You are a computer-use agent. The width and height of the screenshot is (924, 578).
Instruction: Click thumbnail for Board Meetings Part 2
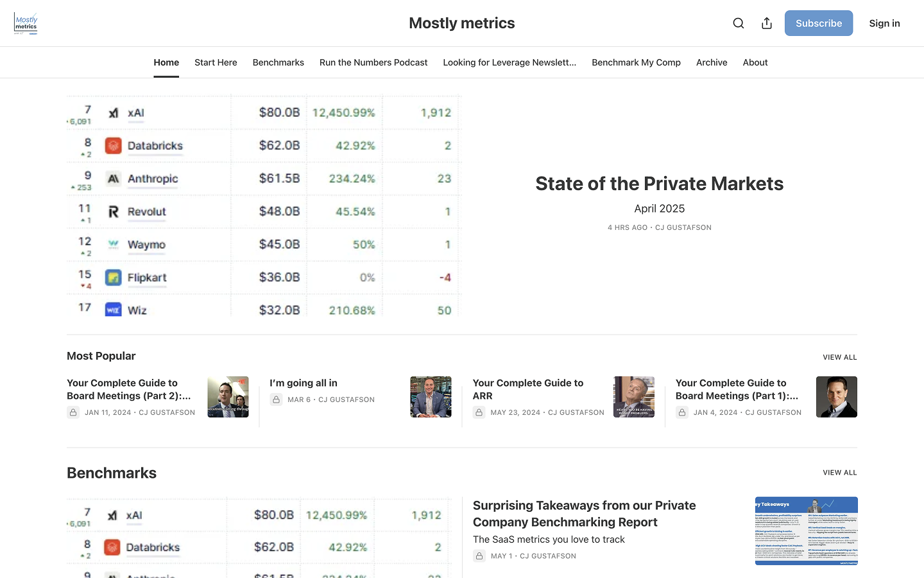[228, 397]
